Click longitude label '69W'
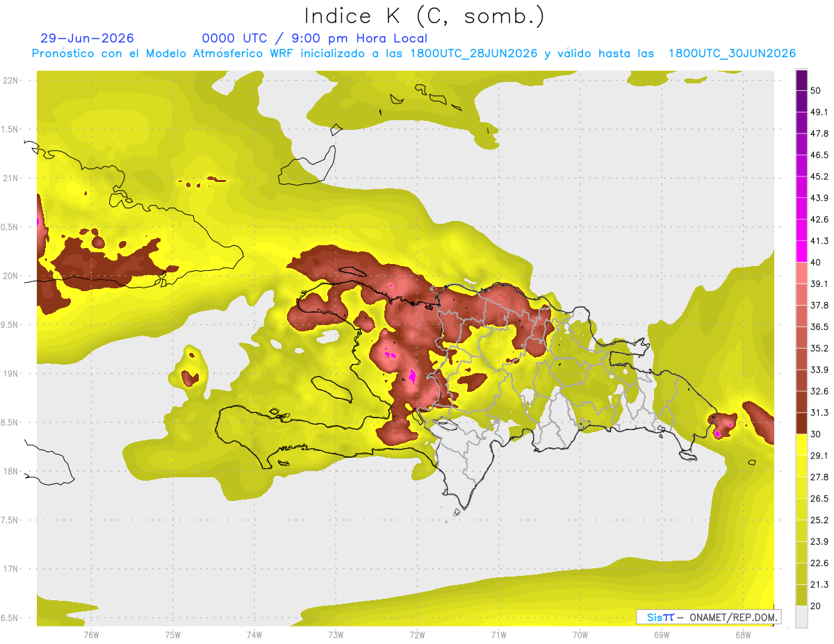The height and width of the screenshot is (644, 834). (x=662, y=634)
